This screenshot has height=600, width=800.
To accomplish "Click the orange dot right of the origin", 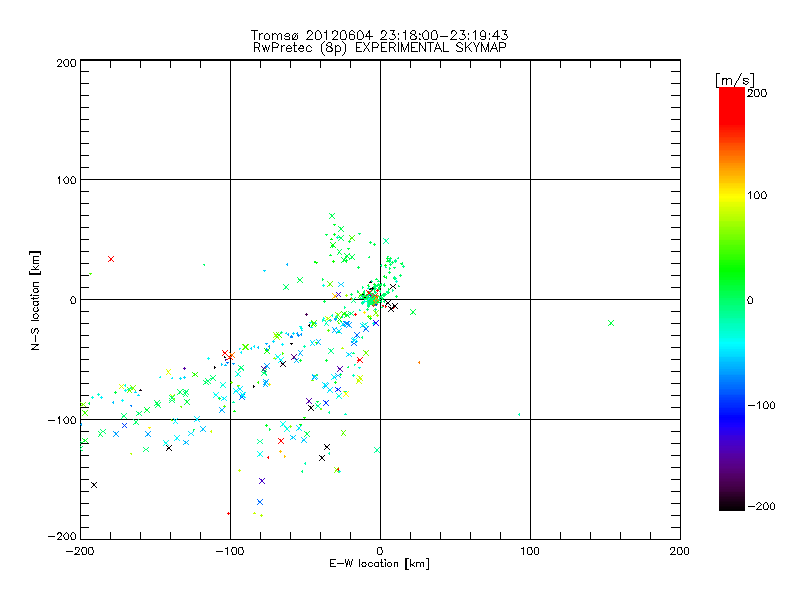I will [x=419, y=362].
